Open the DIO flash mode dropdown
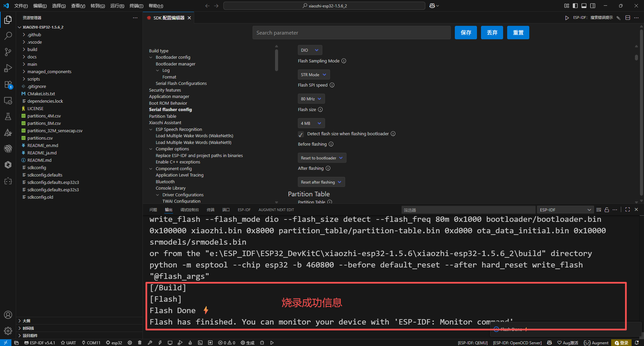The height and width of the screenshot is (346, 644). tap(310, 50)
